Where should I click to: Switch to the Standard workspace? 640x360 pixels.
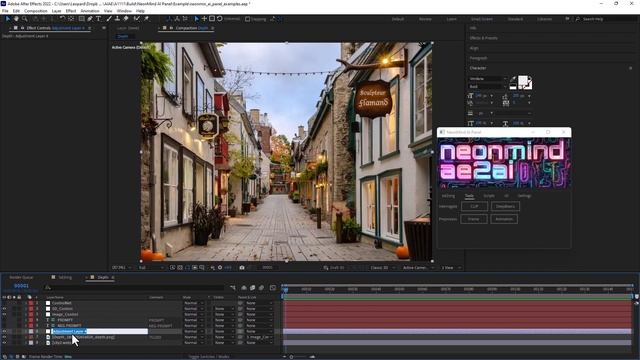pyautogui.click(x=515, y=19)
